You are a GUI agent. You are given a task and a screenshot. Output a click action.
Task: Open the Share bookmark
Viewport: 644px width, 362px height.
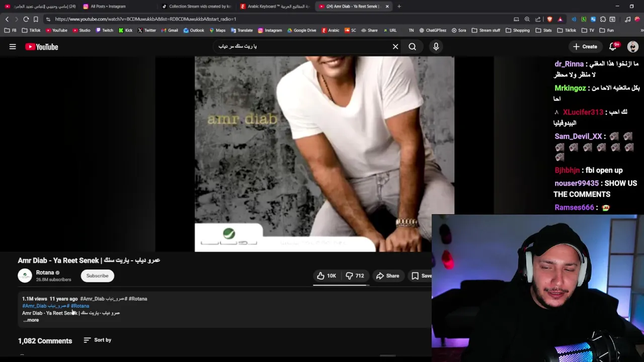[x=369, y=30]
